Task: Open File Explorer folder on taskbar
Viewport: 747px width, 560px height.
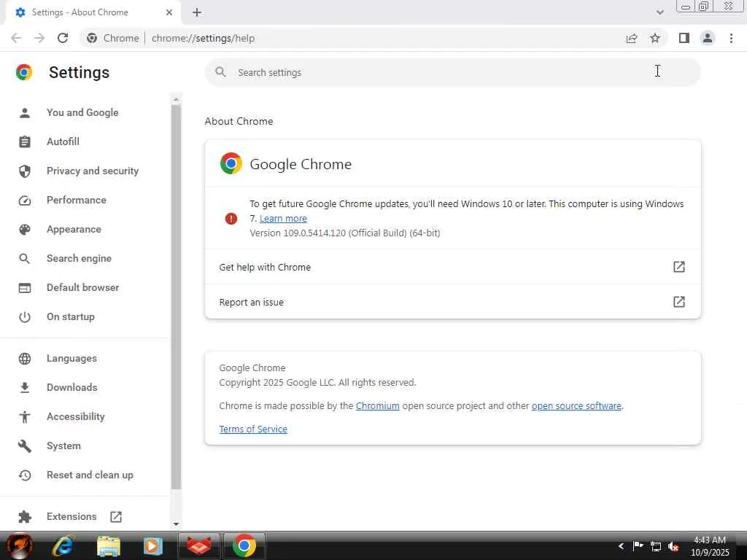Action: pos(109,545)
